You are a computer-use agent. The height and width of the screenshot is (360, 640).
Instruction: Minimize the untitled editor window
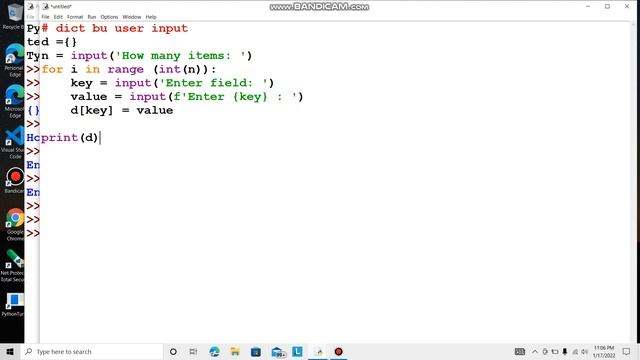[x=588, y=6]
